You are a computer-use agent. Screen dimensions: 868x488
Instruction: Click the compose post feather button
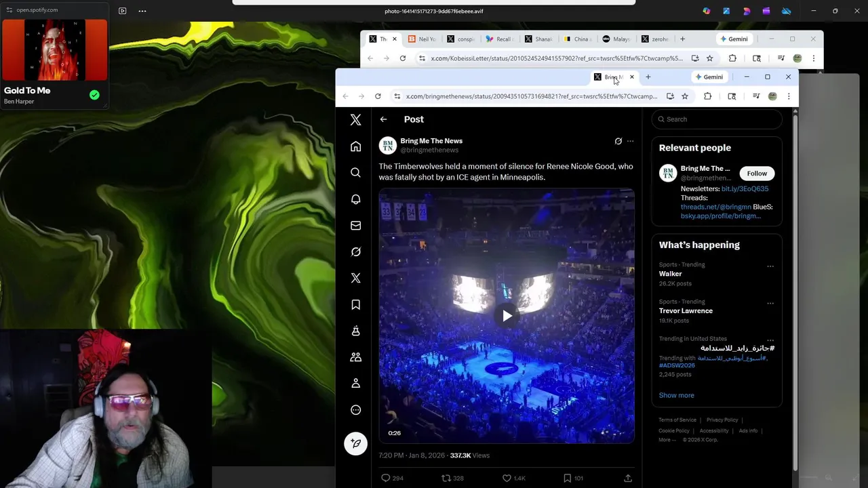[355, 443]
